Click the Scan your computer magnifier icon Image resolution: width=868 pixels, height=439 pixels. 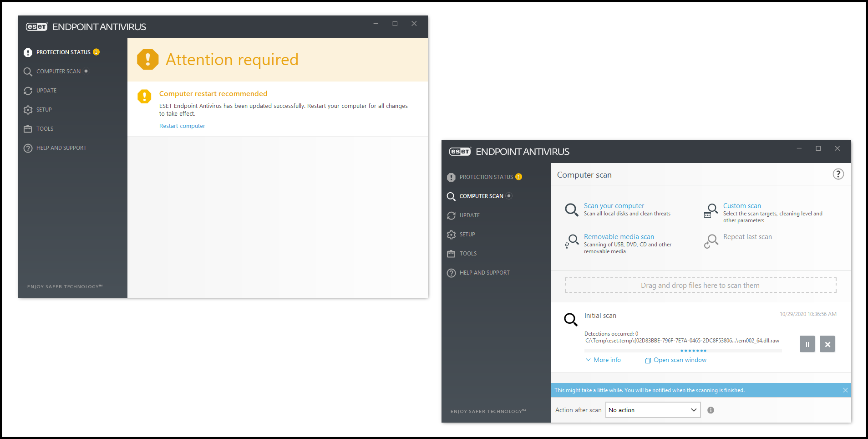[572, 210]
